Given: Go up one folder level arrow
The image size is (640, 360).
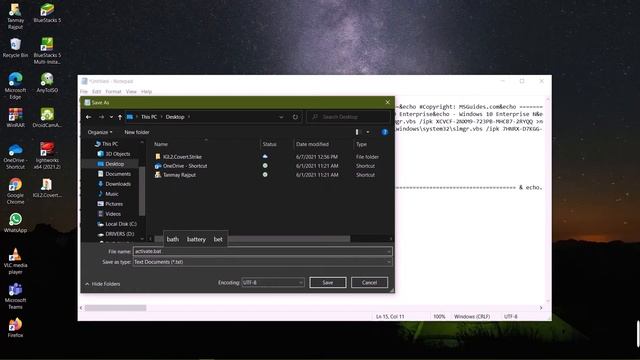Looking at the screenshot, I should (120, 117).
